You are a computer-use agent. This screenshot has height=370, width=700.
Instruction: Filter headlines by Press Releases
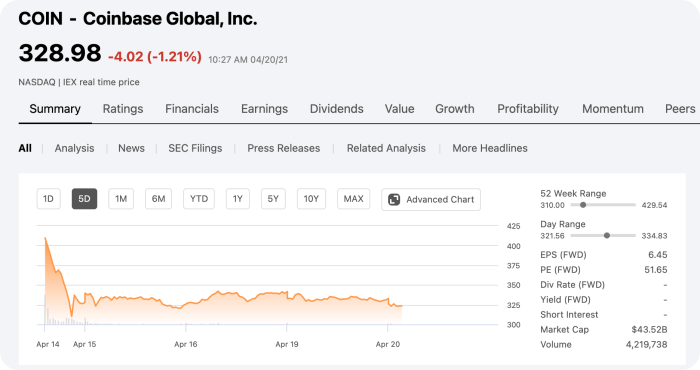(x=283, y=148)
